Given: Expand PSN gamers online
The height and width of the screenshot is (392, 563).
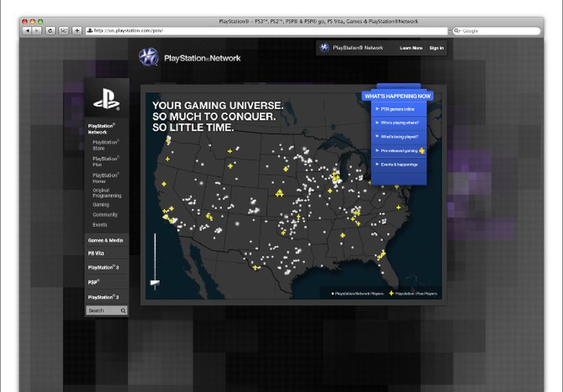Looking at the screenshot, I should (x=399, y=109).
